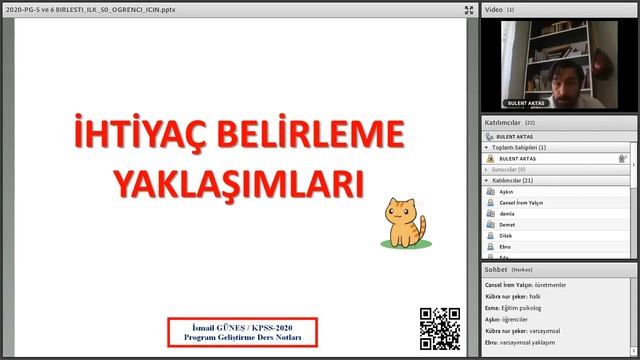Viewport: 640px width, 360px height.
Task: Click the pptx file name title bar
Action: 91,9
